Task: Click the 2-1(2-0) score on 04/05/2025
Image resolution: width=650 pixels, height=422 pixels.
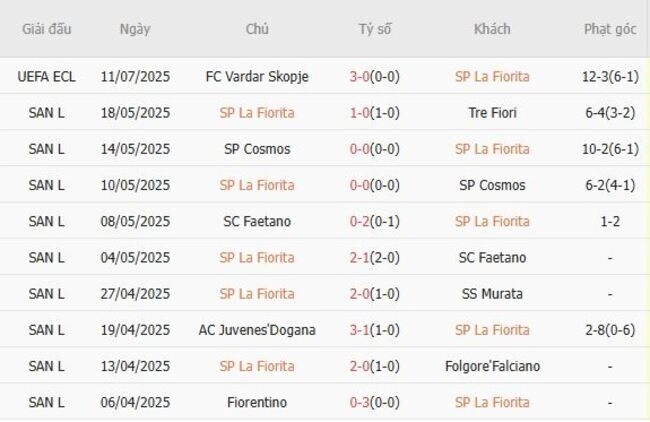Action: pos(374,257)
